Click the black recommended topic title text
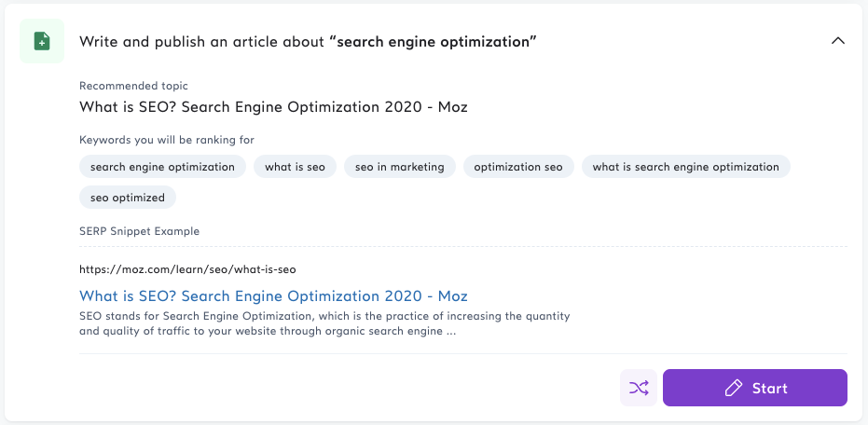868x425 pixels. (273, 106)
